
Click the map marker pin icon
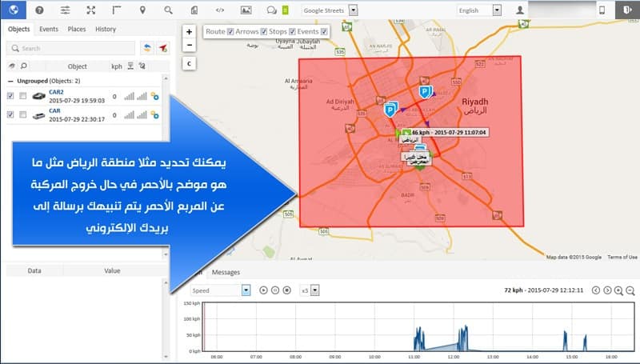[x=142, y=10]
